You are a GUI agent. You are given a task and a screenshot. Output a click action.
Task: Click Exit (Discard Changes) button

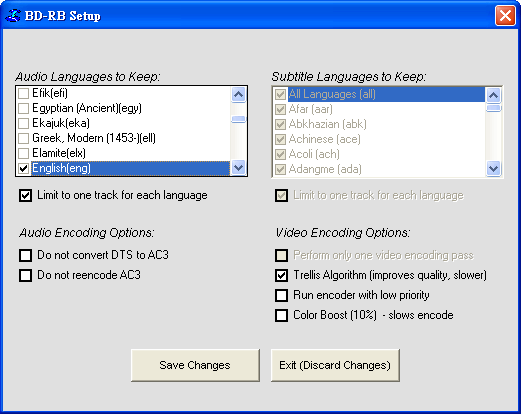coord(335,365)
